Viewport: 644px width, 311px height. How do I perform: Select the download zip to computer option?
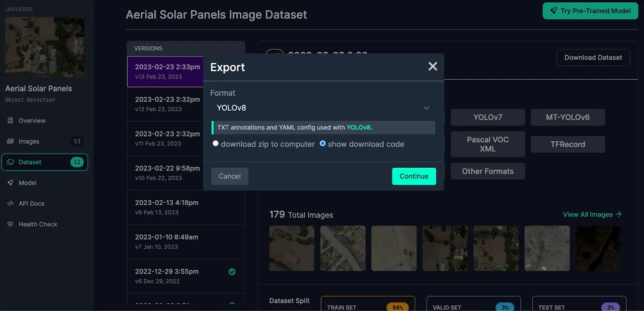[x=216, y=143]
